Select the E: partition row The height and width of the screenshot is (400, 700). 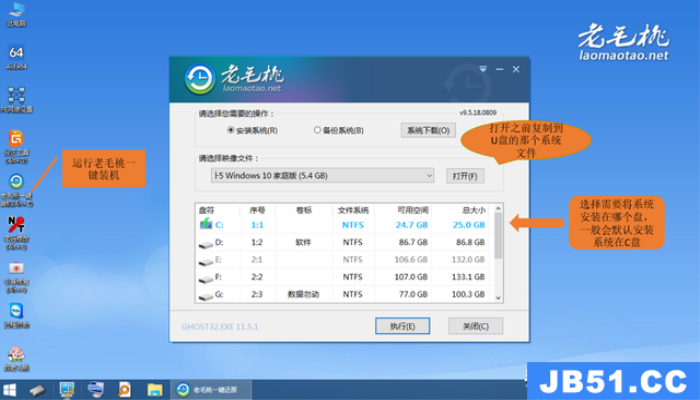coord(344,259)
